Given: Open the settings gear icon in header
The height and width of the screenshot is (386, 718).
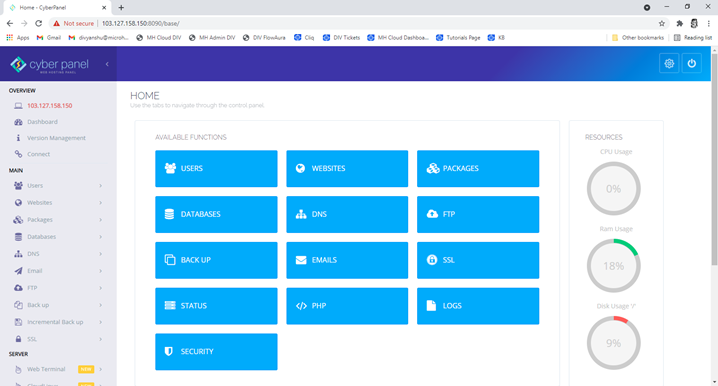Looking at the screenshot, I should [x=669, y=64].
